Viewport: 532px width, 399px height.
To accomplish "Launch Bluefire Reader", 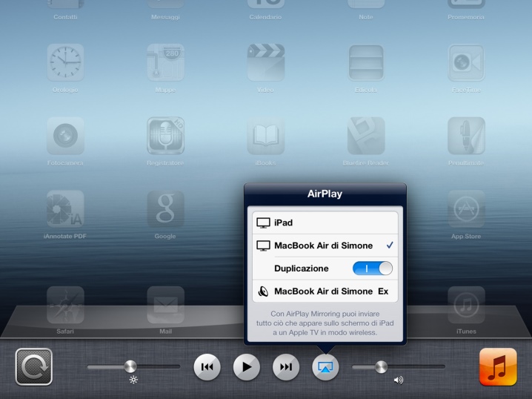I will tap(366, 136).
